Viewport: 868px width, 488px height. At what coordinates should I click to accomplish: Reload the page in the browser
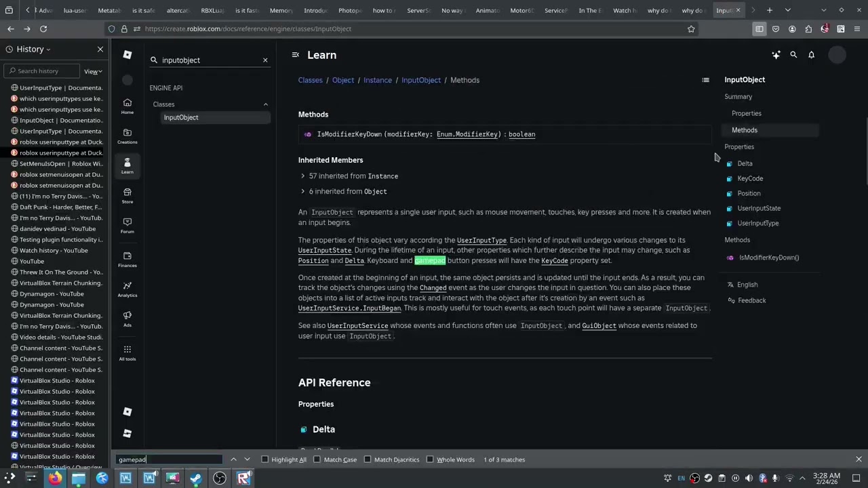coord(43,29)
